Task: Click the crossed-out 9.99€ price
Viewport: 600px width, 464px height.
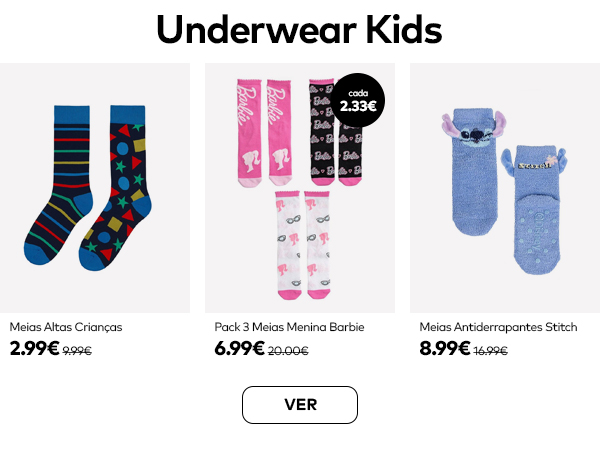Action: tap(77, 351)
